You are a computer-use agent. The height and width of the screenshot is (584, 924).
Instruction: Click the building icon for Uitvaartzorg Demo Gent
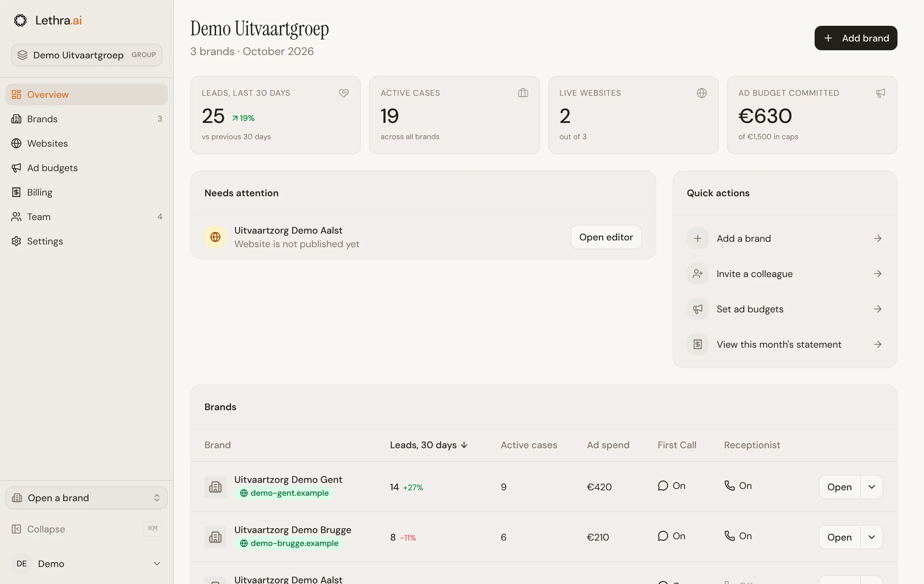(x=215, y=487)
